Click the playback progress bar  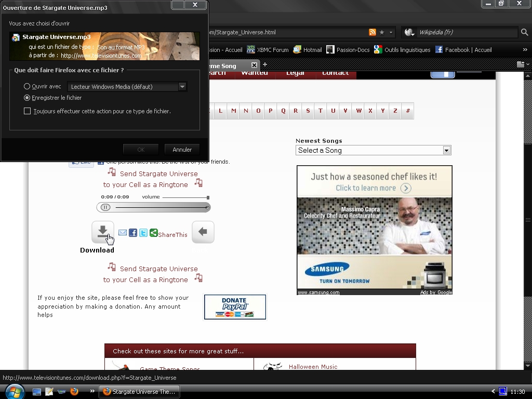pos(162,207)
